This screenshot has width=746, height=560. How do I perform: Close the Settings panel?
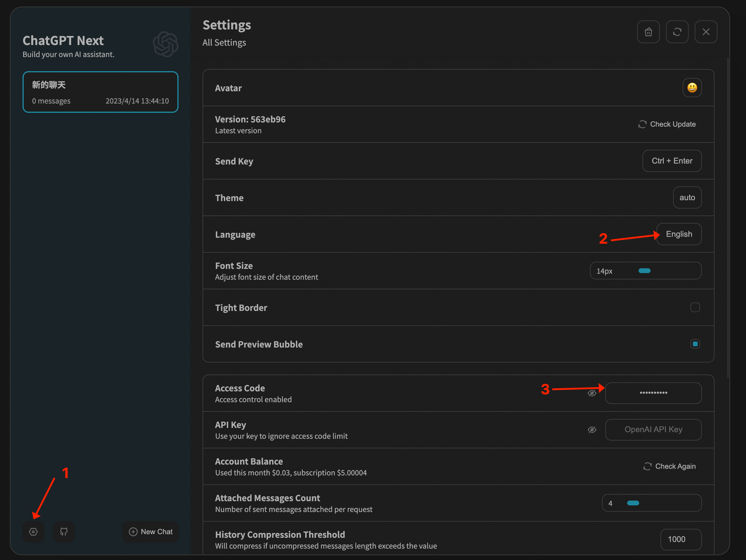pyautogui.click(x=706, y=32)
